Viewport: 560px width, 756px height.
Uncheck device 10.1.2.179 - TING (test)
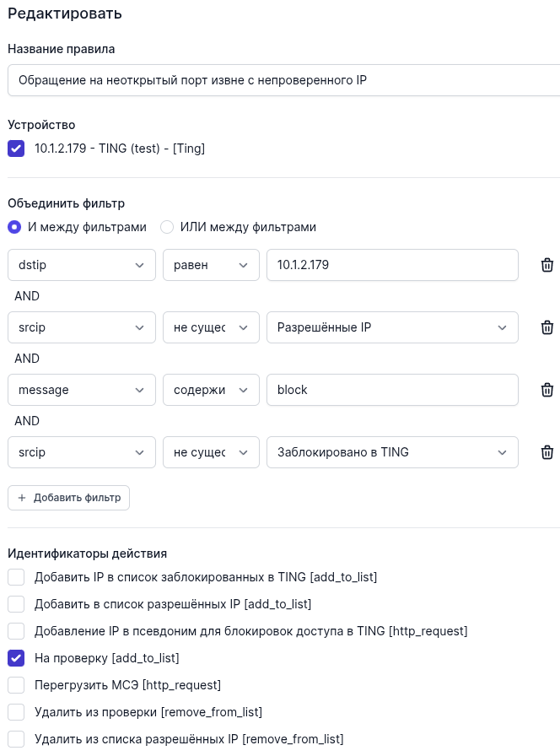pyautogui.click(x=16, y=148)
